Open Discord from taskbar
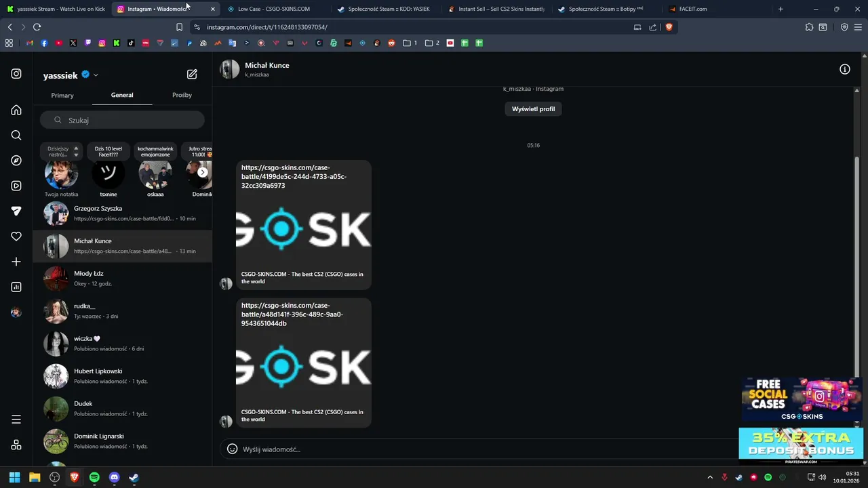 tap(114, 477)
